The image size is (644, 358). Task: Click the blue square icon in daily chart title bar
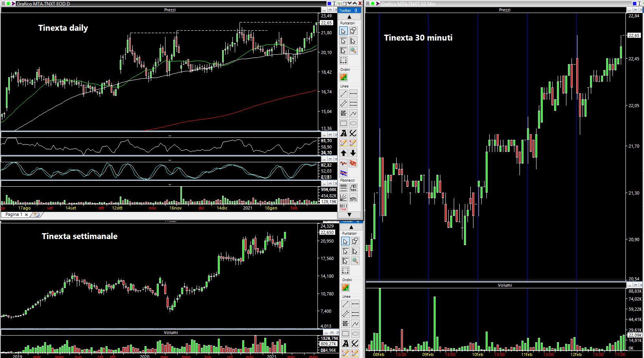[330, 4]
